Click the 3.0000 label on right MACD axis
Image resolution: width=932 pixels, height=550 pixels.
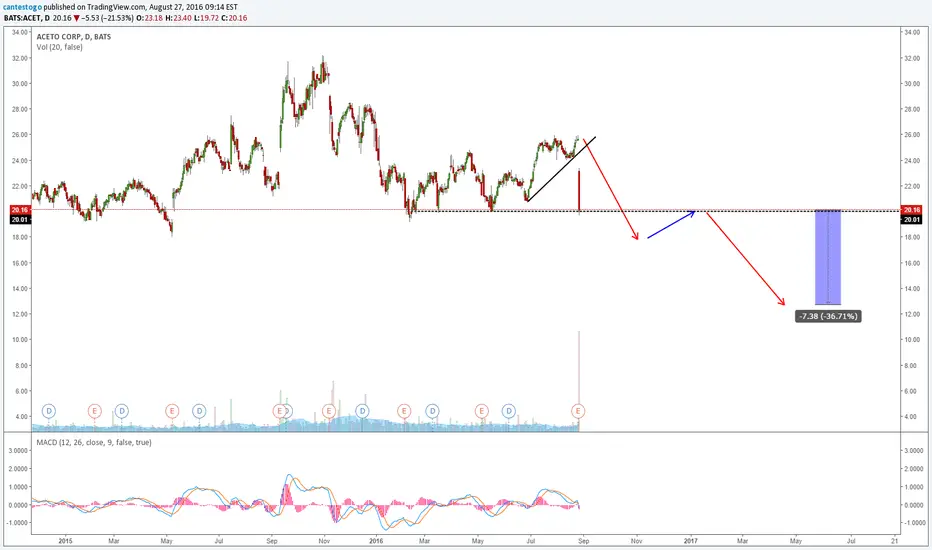pos(913,451)
